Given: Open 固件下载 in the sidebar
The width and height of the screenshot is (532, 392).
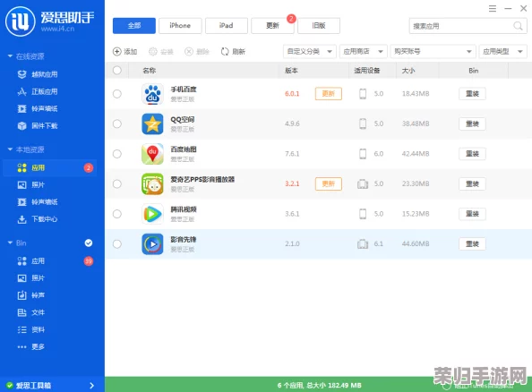Looking at the screenshot, I should tap(38, 126).
